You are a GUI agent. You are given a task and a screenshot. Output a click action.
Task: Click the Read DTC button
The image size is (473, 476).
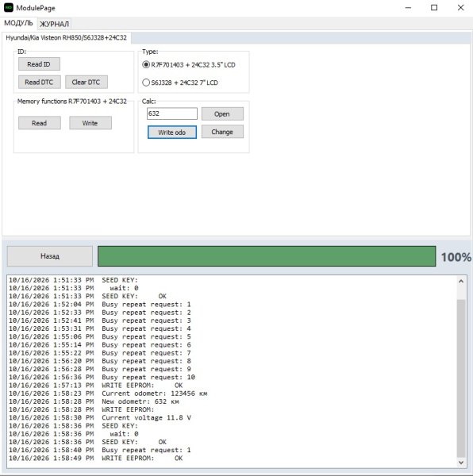(x=39, y=82)
